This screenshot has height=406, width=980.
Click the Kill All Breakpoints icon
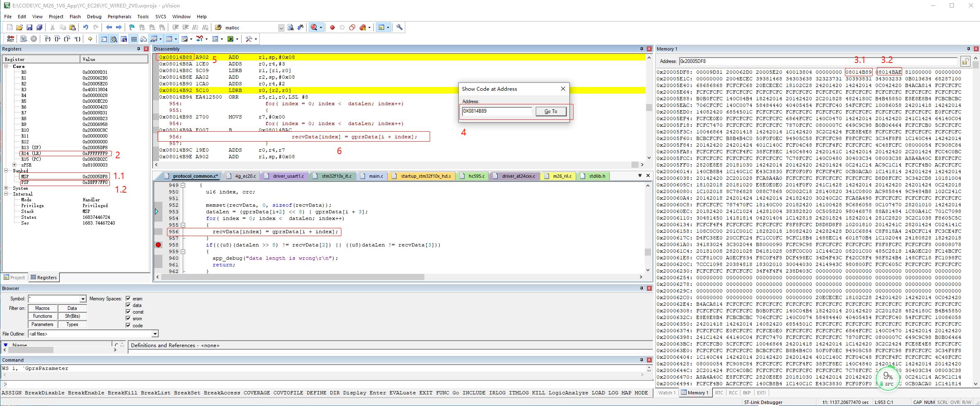pos(363,27)
